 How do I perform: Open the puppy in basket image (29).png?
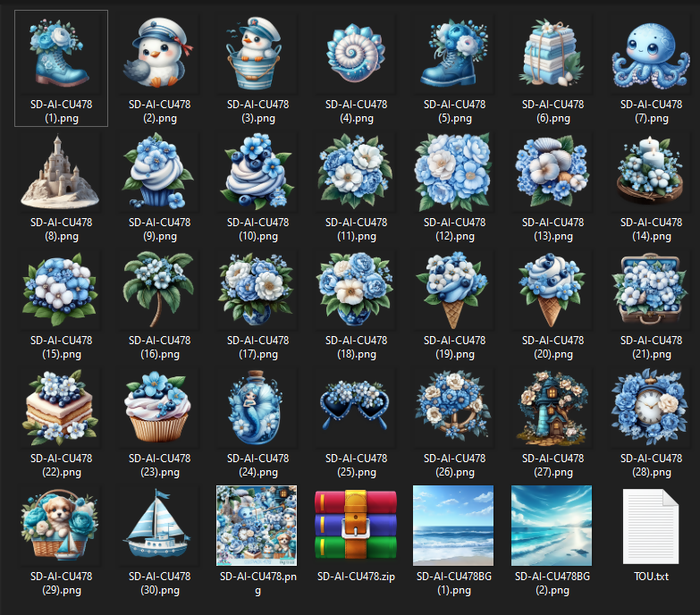(62, 526)
